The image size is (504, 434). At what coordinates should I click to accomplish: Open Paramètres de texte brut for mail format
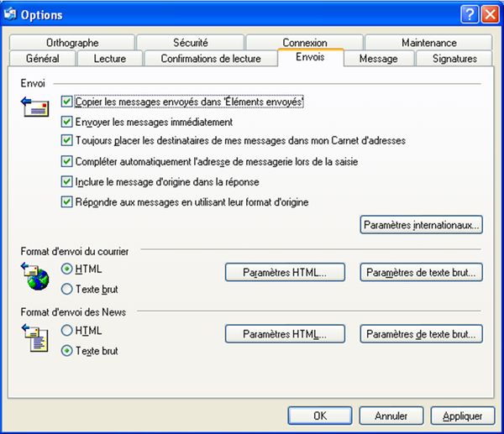click(x=421, y=273)
